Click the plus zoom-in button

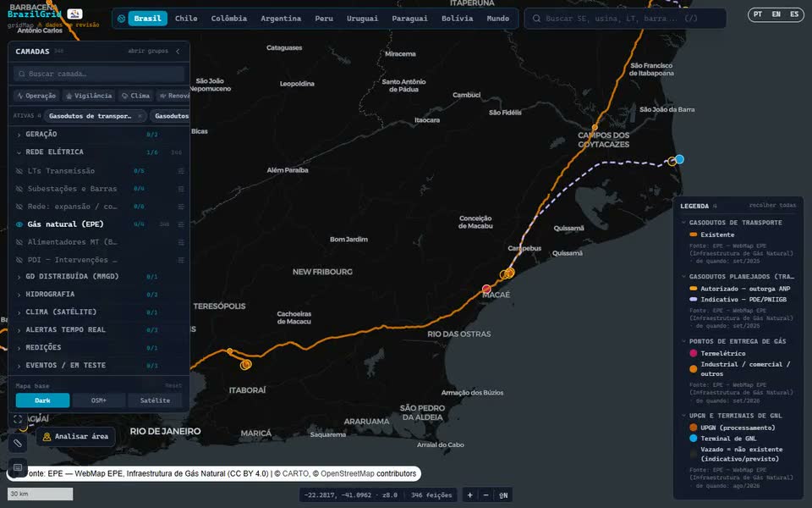(469, 495)
